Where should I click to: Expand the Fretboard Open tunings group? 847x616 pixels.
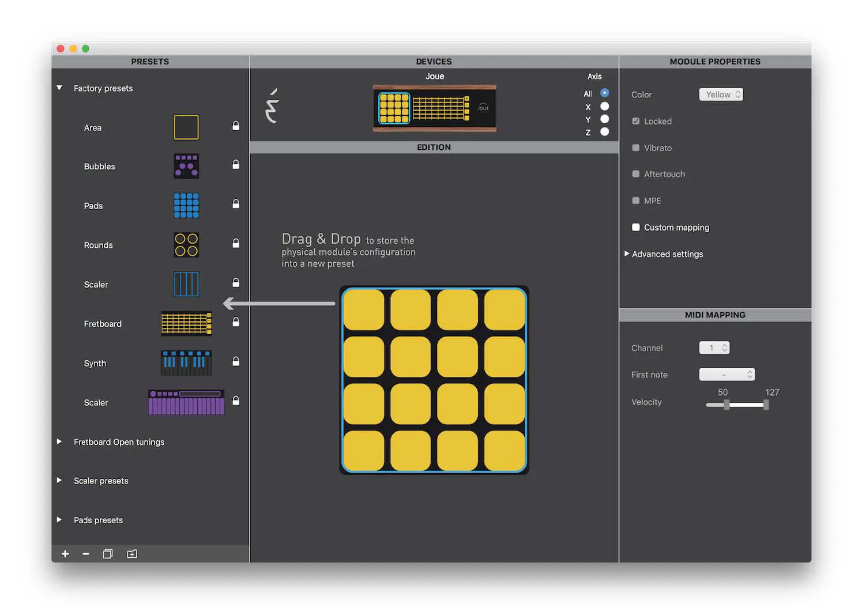[x=59, y=441]
